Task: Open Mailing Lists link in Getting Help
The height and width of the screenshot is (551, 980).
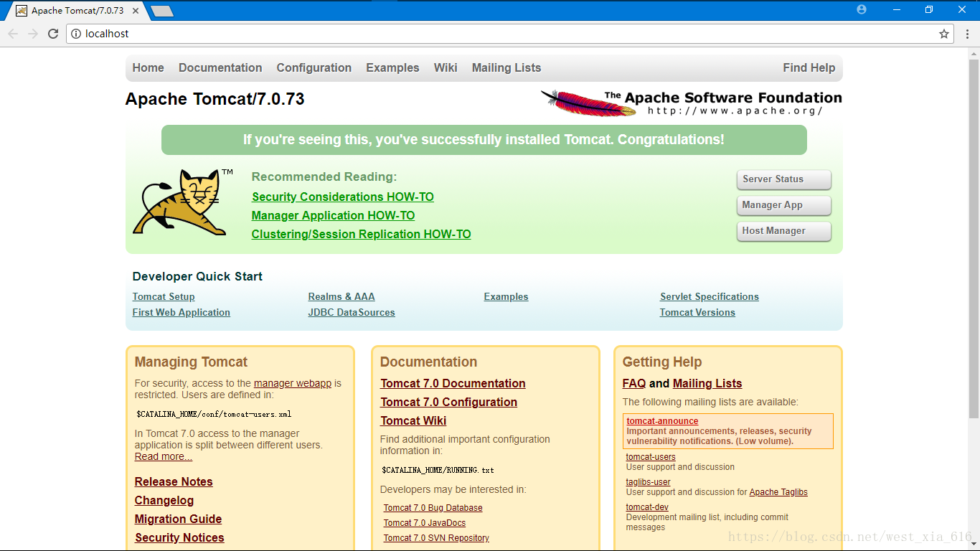Action: coord(707,383)
